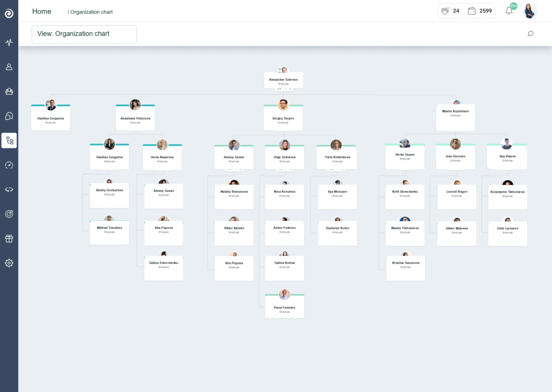Select the organization chart sidebar icon
This screenshot has height=392, width=552.
(x=9, y=141)
